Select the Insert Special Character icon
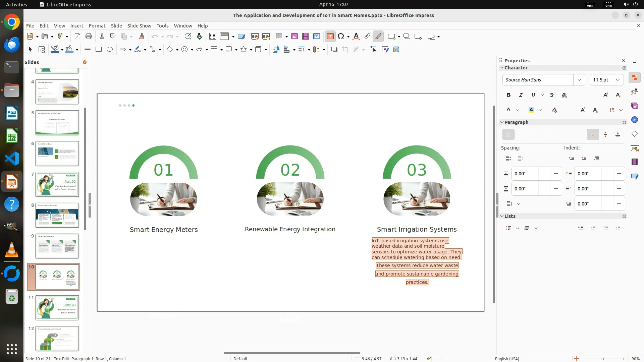 click(341, 37)
